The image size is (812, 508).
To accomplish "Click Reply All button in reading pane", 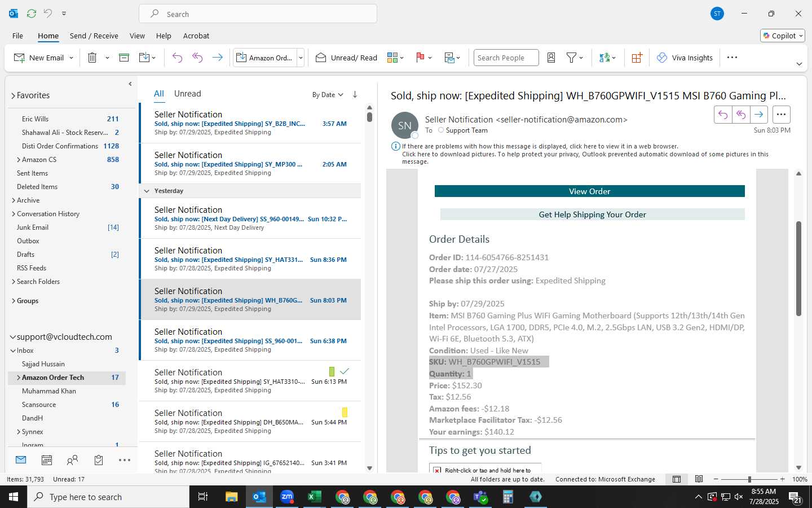I will [x=741, y=115].
